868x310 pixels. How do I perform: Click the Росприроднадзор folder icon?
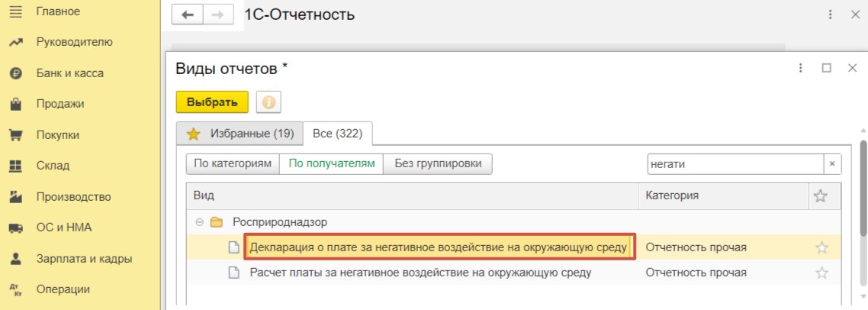click(x=217, y=222)
